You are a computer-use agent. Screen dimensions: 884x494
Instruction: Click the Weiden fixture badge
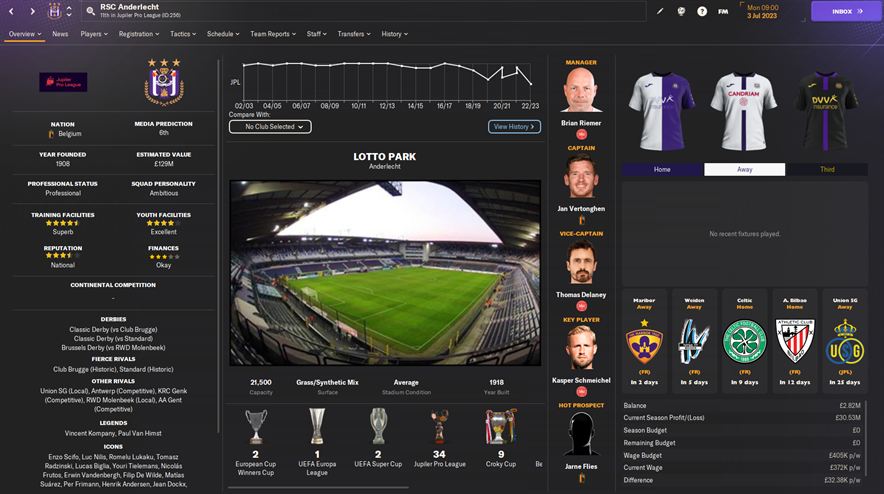(694, 341)
